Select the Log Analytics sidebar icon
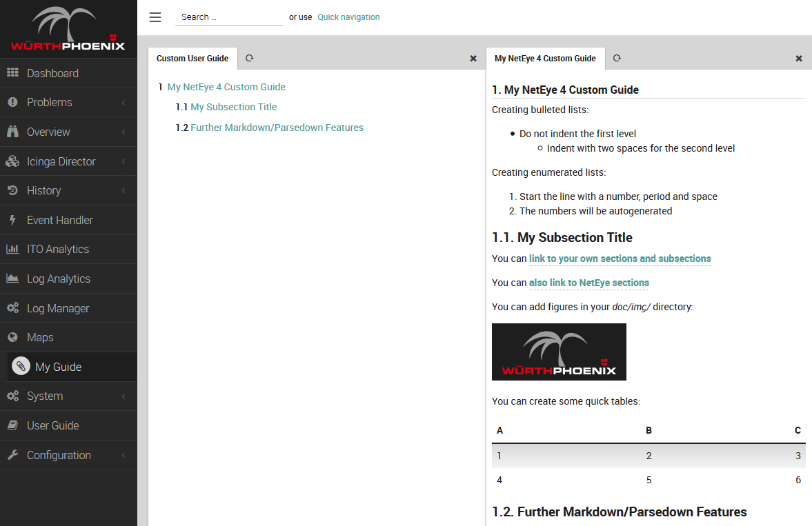This screenshot has height=526, width=812. point(14,279)
